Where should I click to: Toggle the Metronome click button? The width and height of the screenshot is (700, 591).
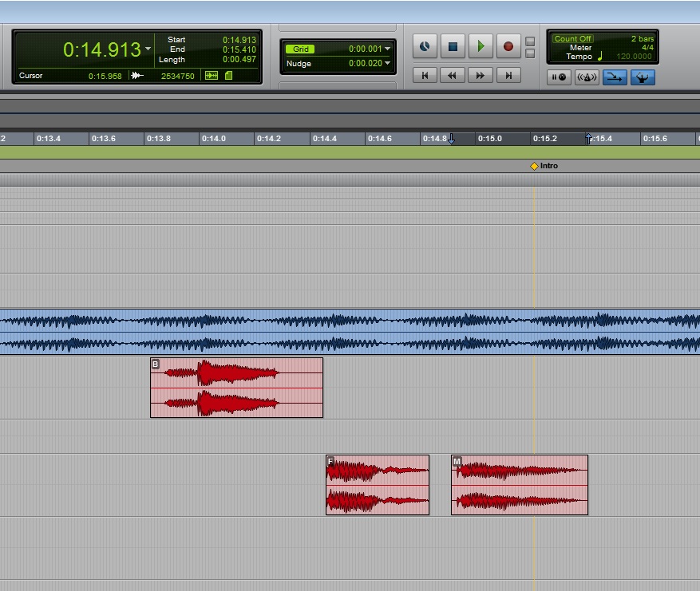[x=587, y=77]
